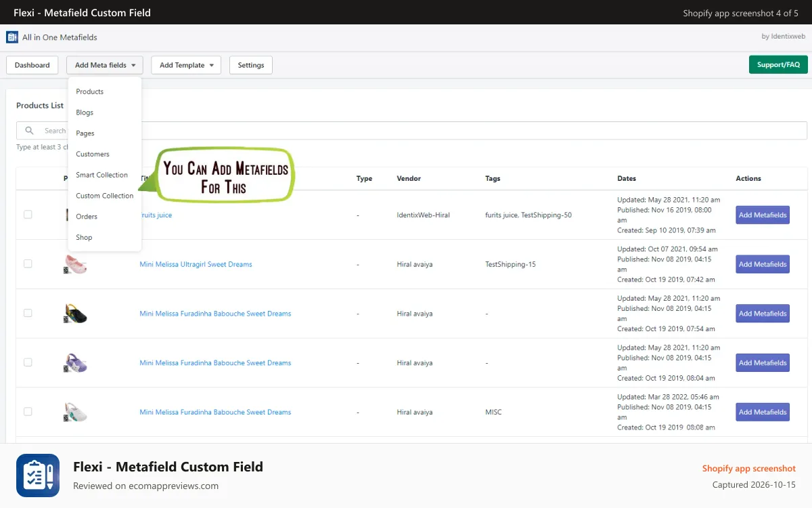Screen dimensions: 812x508
Task: Select checkbox of product created Oct 19 07:54 am
Action: [28, 314]
